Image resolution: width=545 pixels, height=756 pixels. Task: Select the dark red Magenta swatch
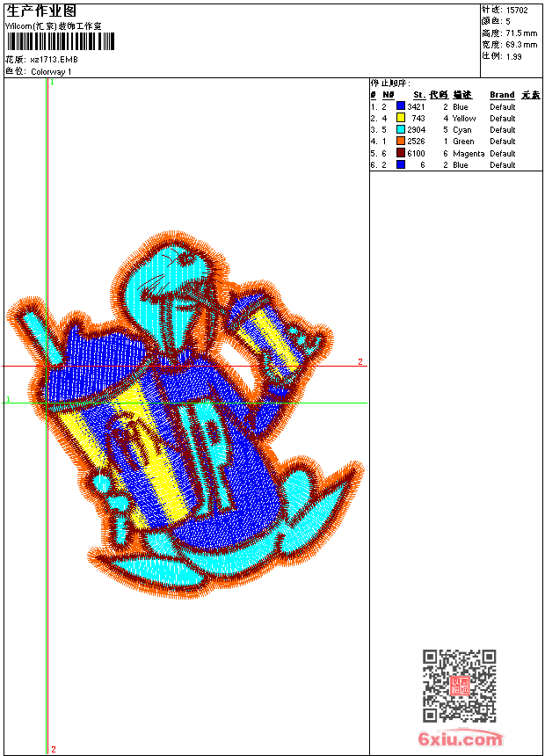(400, 153)
